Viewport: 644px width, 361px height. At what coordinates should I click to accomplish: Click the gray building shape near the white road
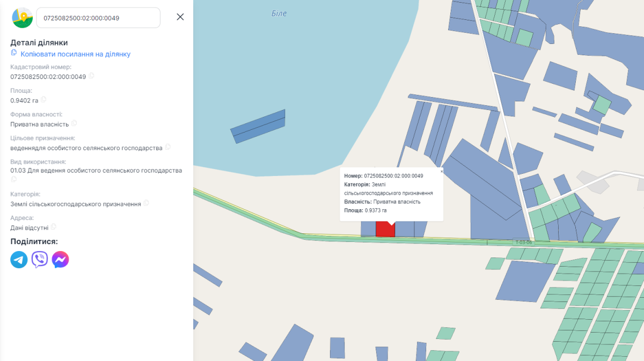pos(593,182)
